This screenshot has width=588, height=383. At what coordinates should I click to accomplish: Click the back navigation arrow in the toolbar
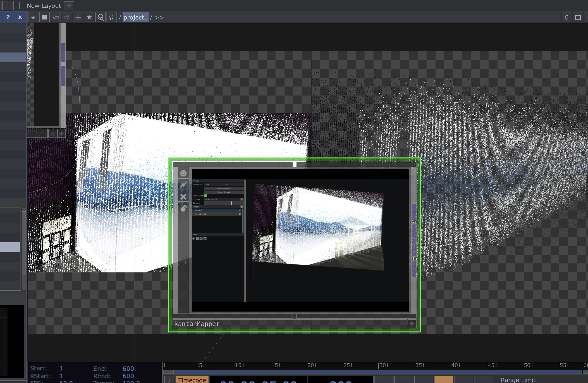56,17
